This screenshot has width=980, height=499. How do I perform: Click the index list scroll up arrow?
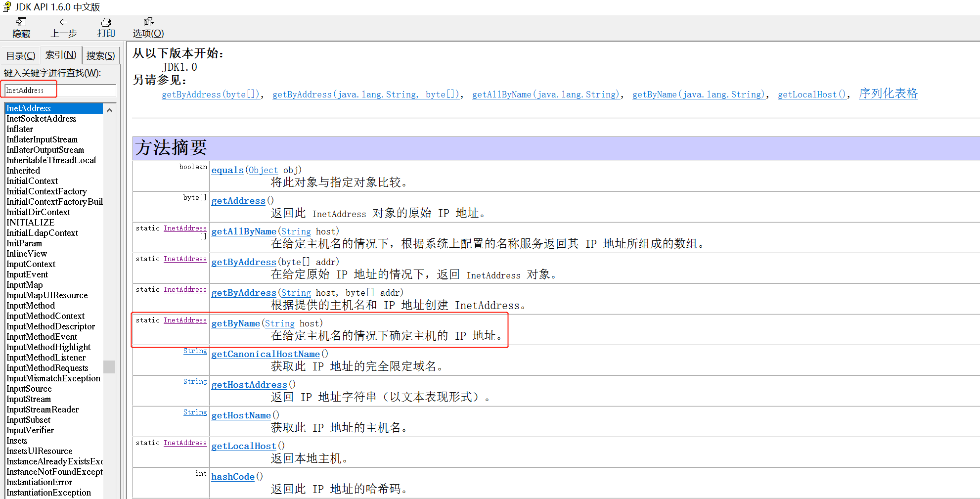tap(110, 110)
